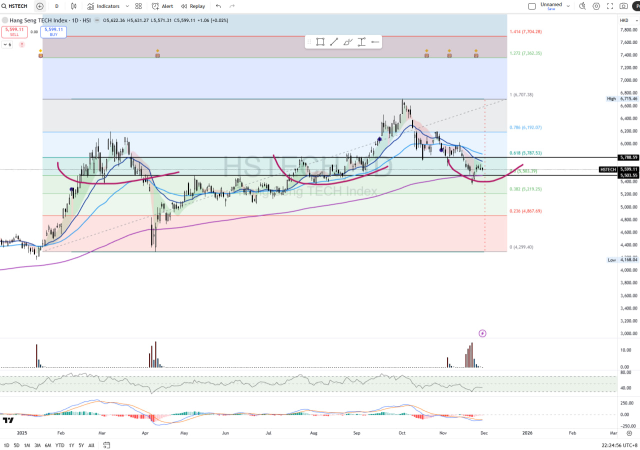Open the D interval selector
640x450 pixels.
[56, 6]
